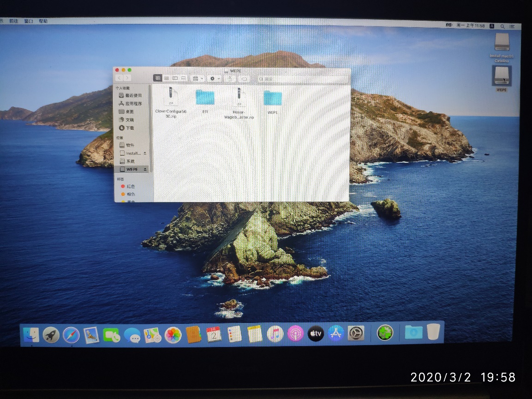This screenshot has width=532, height=399.
Task: Select the 系统 volume in sidebar
Action: (x=131, y=161)
